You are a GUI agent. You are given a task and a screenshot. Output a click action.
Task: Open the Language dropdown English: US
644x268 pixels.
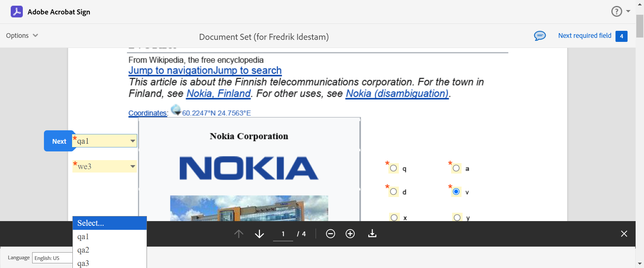click(52, 258)
